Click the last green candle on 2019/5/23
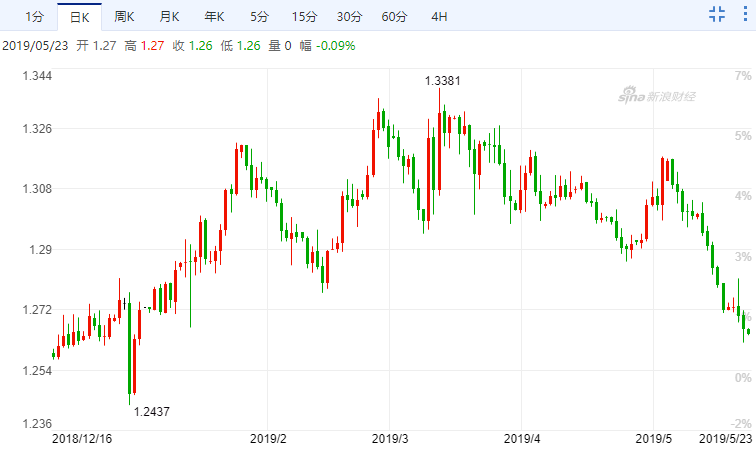 coord(748,331)
